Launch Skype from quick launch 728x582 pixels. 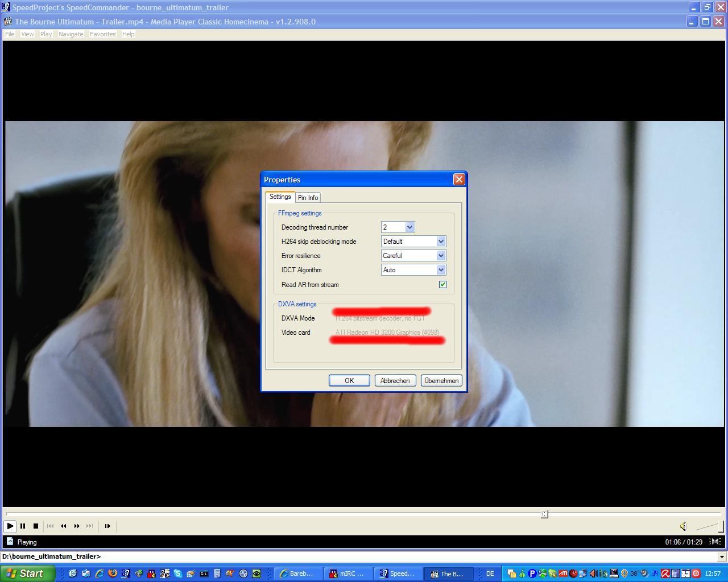[x=178, y=573]
